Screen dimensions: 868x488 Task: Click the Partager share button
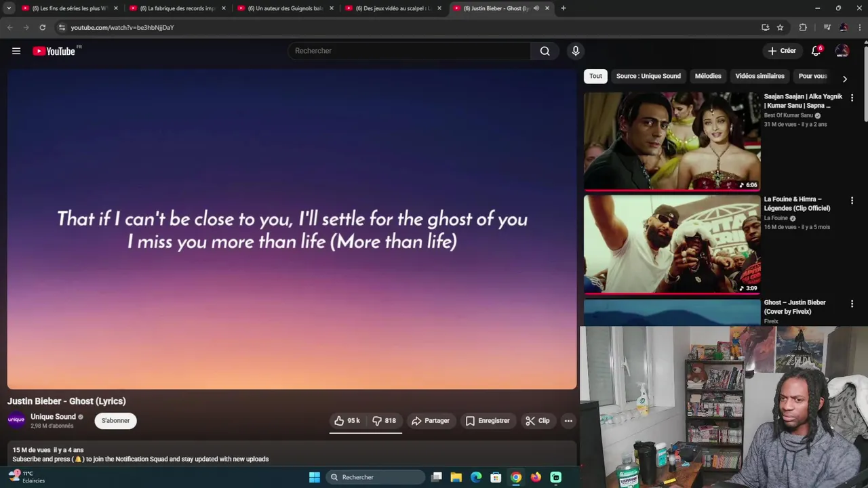(431, 421)
